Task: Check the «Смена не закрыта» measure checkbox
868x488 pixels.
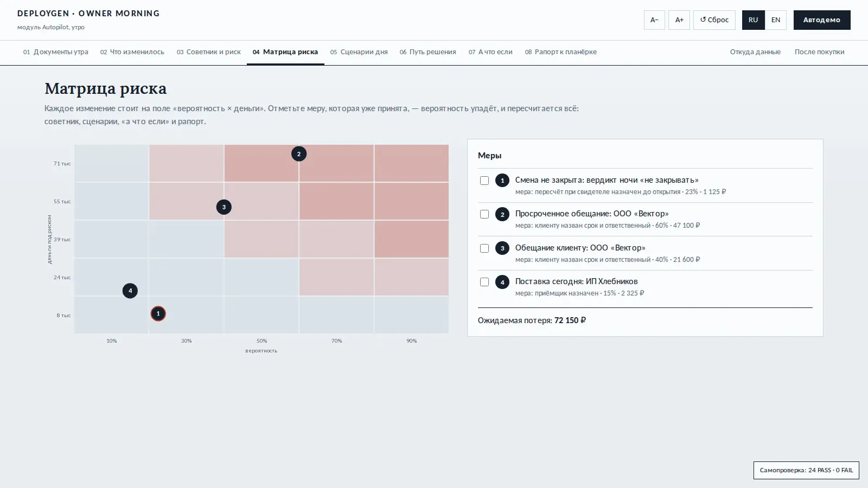Action: (484, 181)
